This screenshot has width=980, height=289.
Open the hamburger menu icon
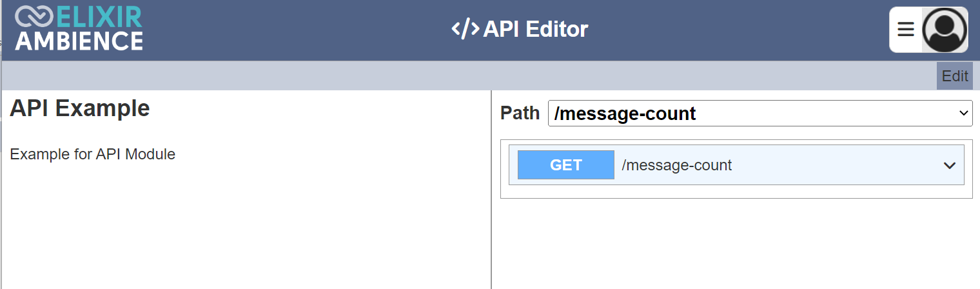click(x=906, y=29)
